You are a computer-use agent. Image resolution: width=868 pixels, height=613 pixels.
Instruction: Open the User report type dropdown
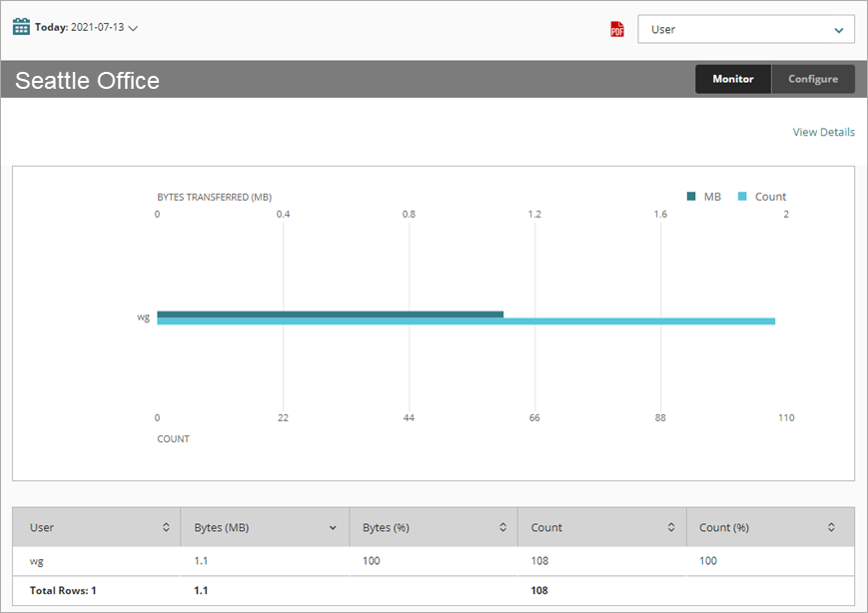point(745,29)
